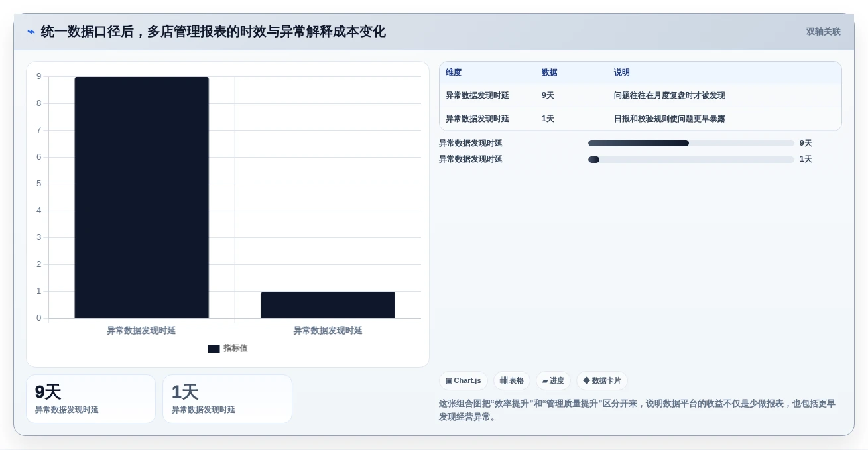Click the footer paragraph starting 这张组合图
This screenshot has height=450, width=868.
click(637, 410)
